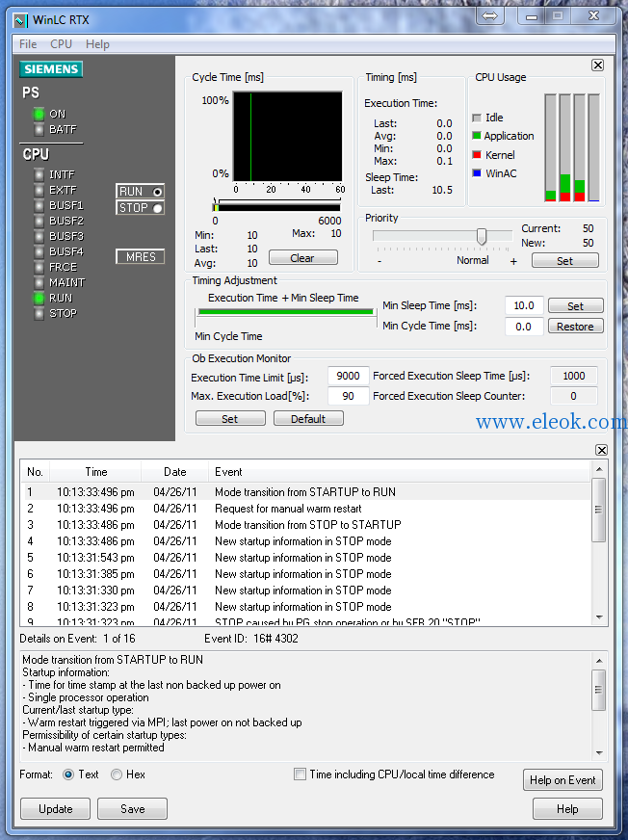Click the Execution Time Limit field
Screen dimensions: 628x840
click(349, 376)
